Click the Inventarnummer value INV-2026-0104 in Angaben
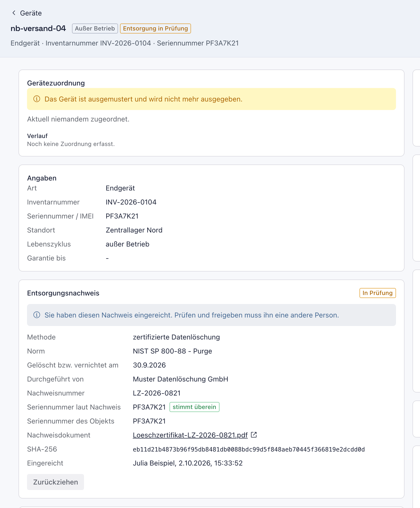This screenshot has width=420, height=508. [131, 202]
